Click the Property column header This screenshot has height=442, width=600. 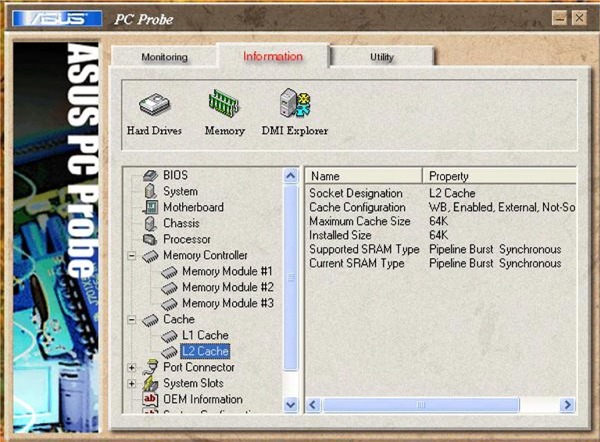[499, 176]
